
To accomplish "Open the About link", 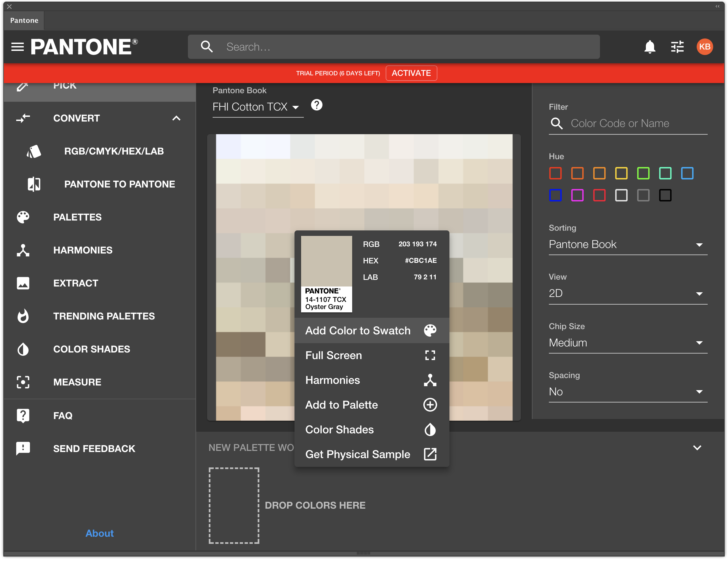I will [x=99, y=533].
